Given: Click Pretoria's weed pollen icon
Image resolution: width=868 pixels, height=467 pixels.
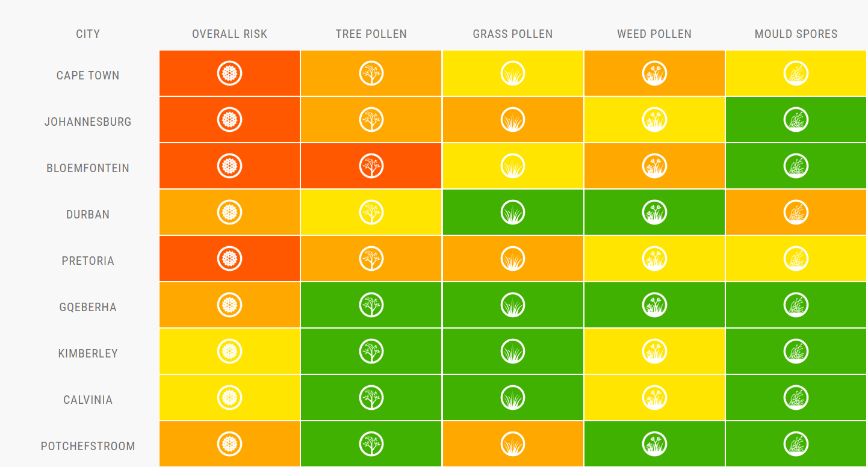Looking at the screenshot, I should [x=654, y=259].
